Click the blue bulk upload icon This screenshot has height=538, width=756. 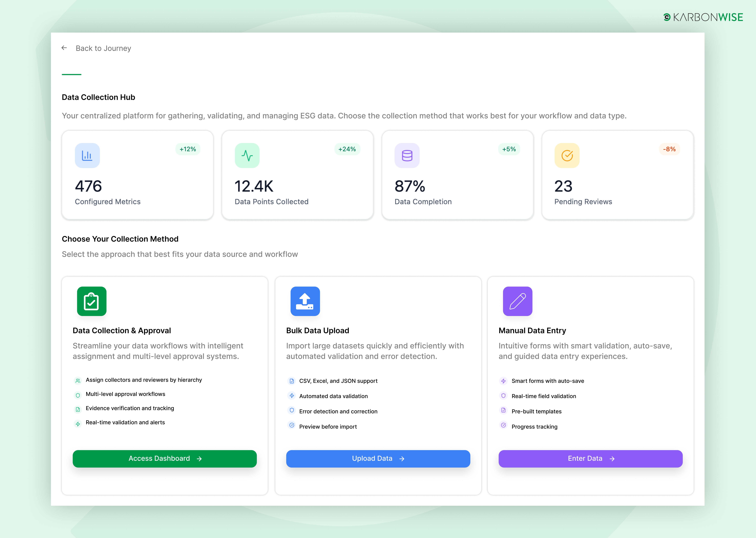(x=305, y=301)
